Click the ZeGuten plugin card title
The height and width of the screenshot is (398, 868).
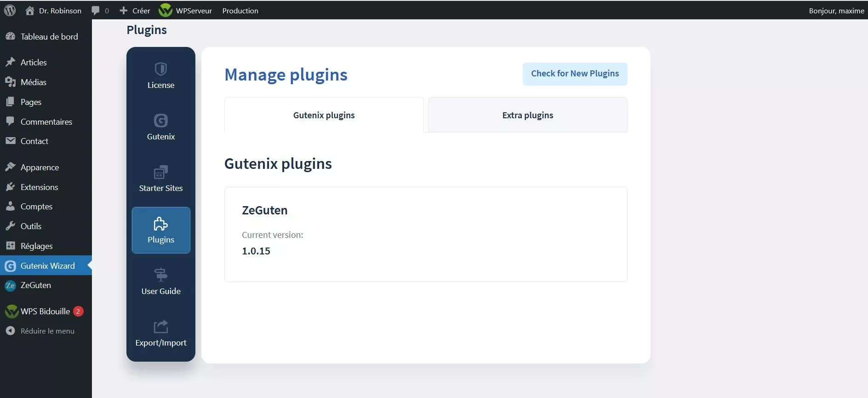tap(265, 210)
